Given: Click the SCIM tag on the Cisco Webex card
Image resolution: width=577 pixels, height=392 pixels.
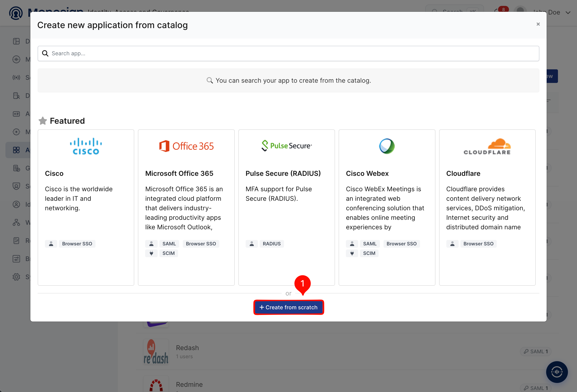Looking at the screenshot, I should pyautogui.click(x=369, y=253).
